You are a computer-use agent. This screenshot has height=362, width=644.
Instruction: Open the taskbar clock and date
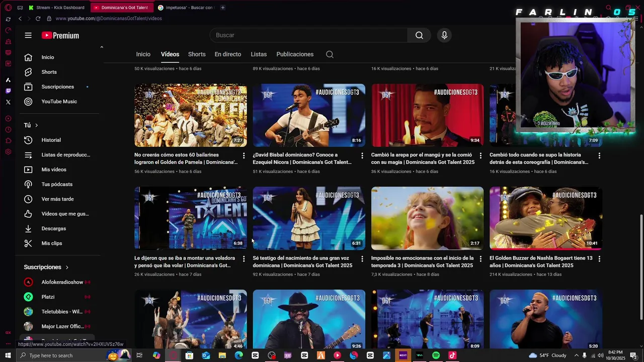[615, 355]
